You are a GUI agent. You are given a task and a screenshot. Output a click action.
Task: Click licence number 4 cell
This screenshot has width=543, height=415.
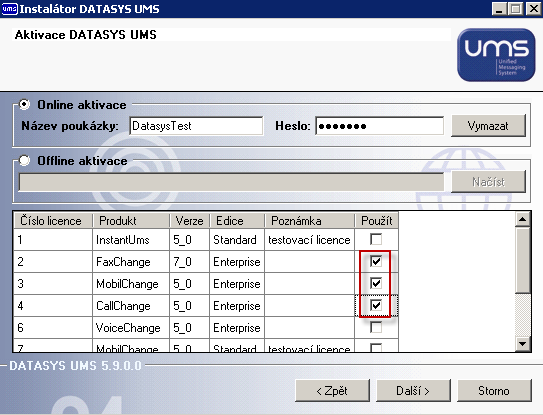click(x=53, y=306)
